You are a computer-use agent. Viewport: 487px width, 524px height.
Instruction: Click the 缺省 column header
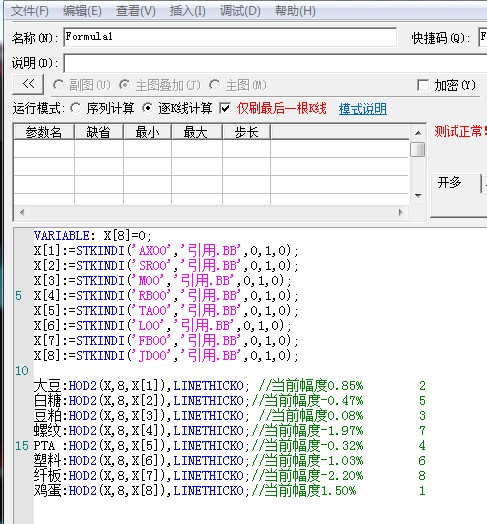point(99,132)
